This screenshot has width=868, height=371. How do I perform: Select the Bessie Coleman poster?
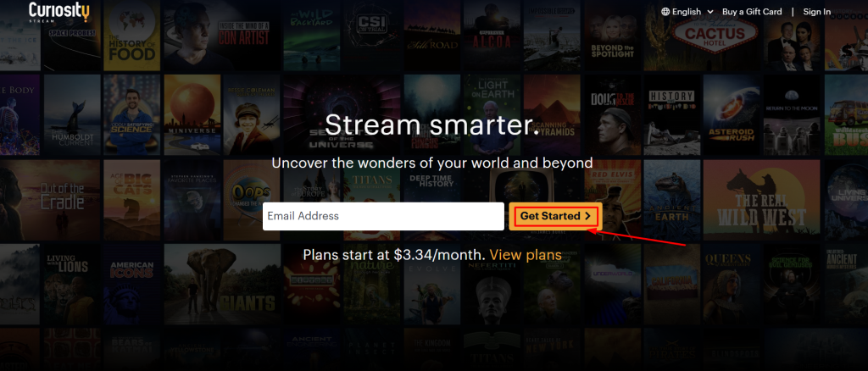coord(251,115)
